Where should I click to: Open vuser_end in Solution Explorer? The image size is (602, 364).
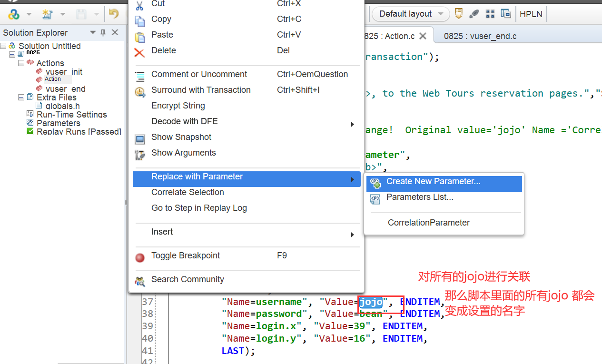66,89
